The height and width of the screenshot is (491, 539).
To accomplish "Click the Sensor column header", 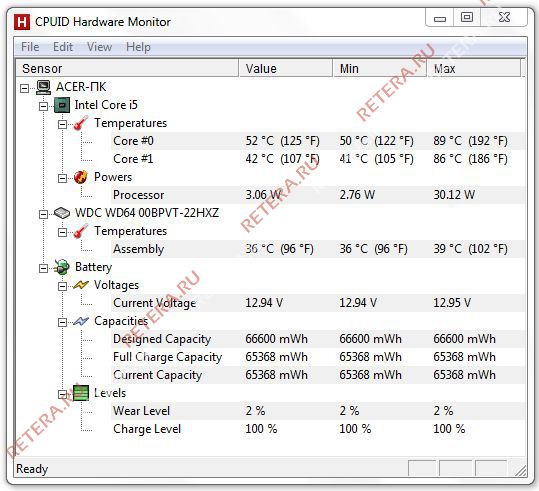I will 127,68.
